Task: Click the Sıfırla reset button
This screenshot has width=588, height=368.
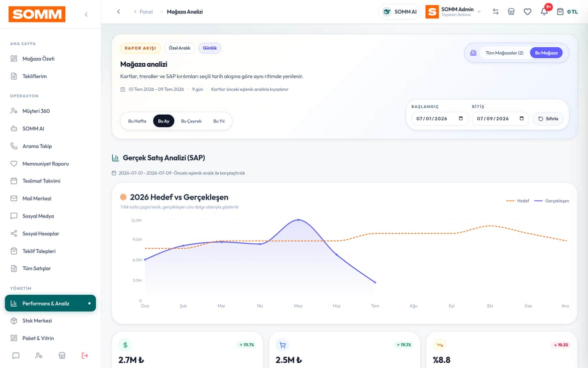Action: tap(548, 119)
